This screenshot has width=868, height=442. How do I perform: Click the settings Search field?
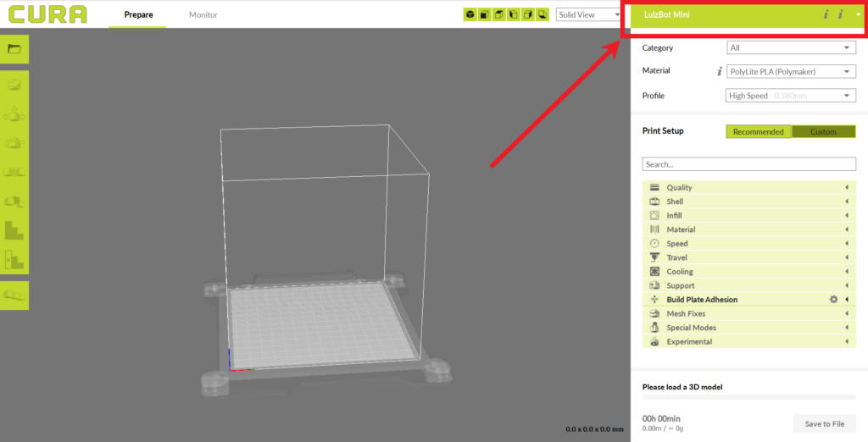click(x=749, y=164)
